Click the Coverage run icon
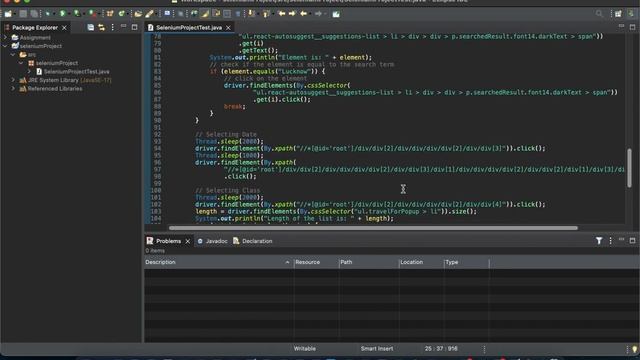 77,14
